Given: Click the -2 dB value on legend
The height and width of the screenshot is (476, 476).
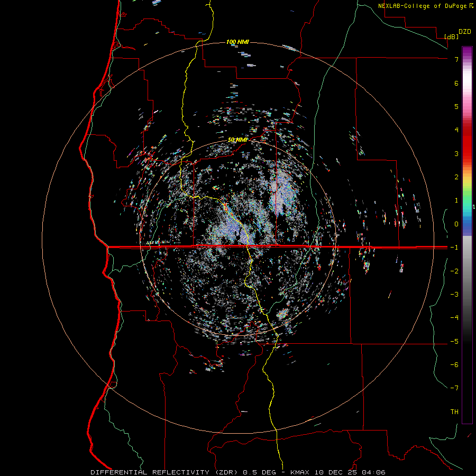Looking at the screenshot, I should [x=454, y=271].
